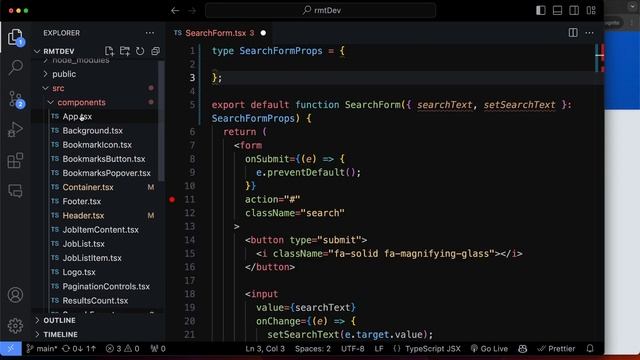This screenshot has height=360, width=640.
Task: Synchronize changes 0 down 1 up
Action: pos(79,349)
